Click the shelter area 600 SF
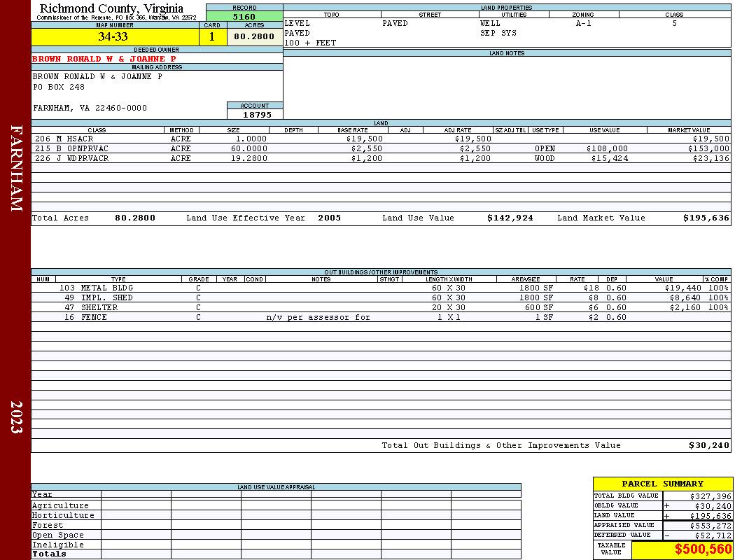This screenshot has width=735, height=560. (539, 308)
